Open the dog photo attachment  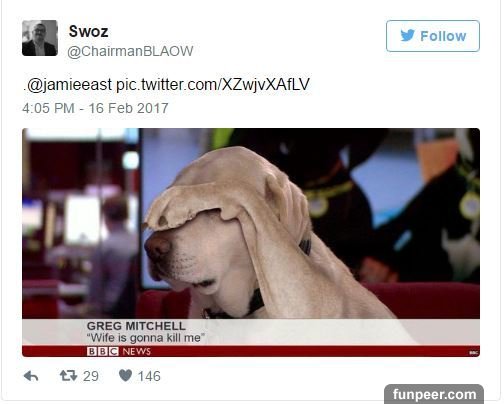pyautogui.click(x=251, y=242)
